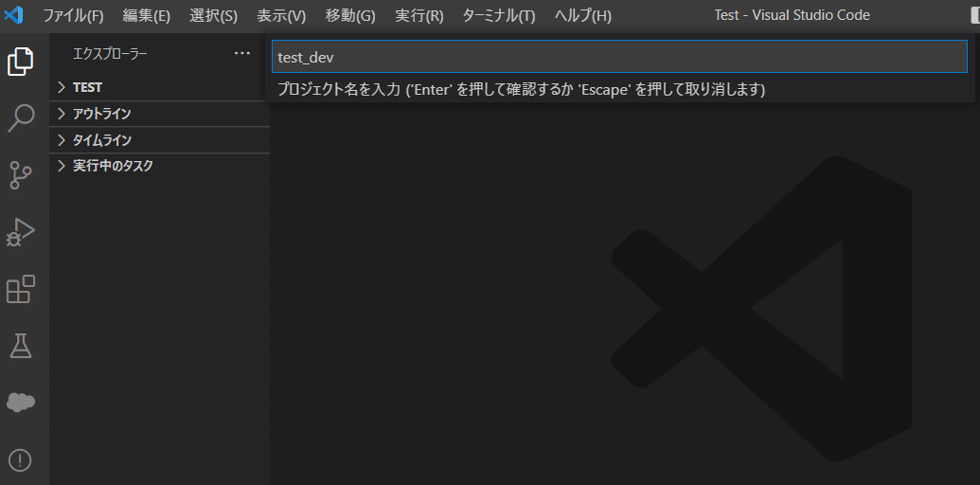Click the warning circle icon in activity bar
980x485 pixels.
[x=21, y=460]
